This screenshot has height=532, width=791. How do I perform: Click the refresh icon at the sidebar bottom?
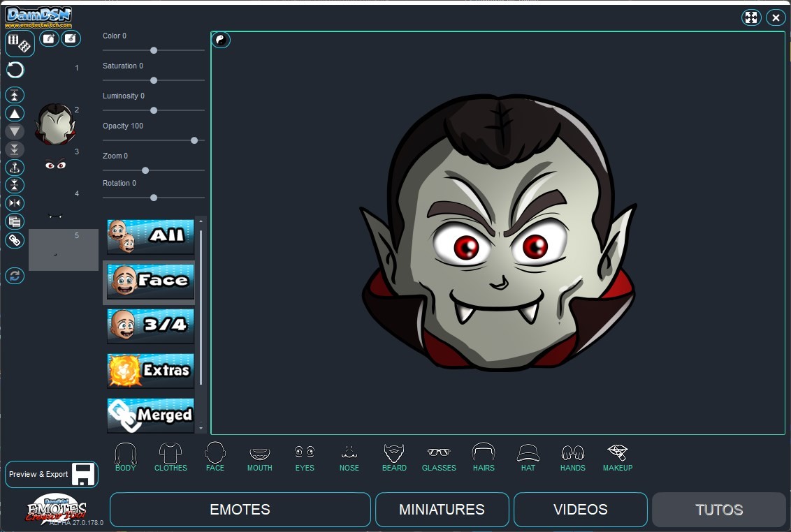click(x=14, y=276)
